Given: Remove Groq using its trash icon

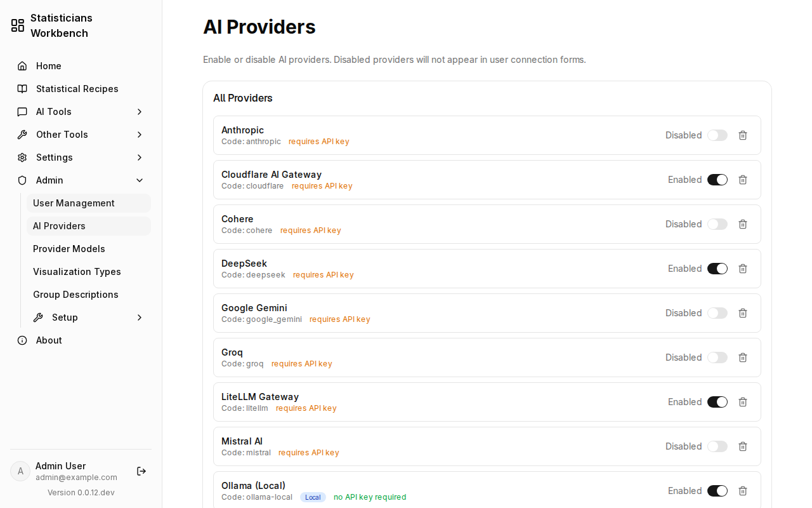Looking at the screenshot, I should [x=743, y=358].
